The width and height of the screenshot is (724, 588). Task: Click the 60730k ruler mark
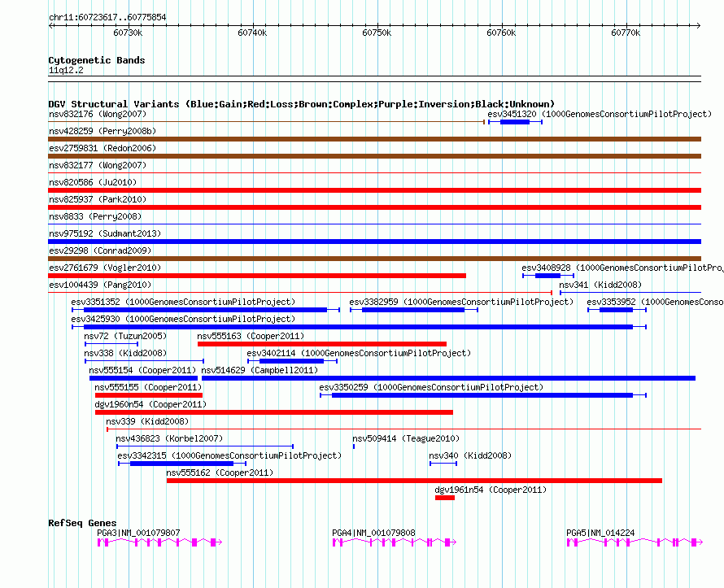(128, 33)
